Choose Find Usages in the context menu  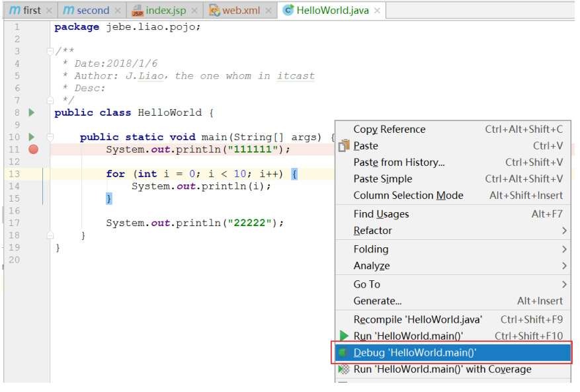tap(453, 214)
